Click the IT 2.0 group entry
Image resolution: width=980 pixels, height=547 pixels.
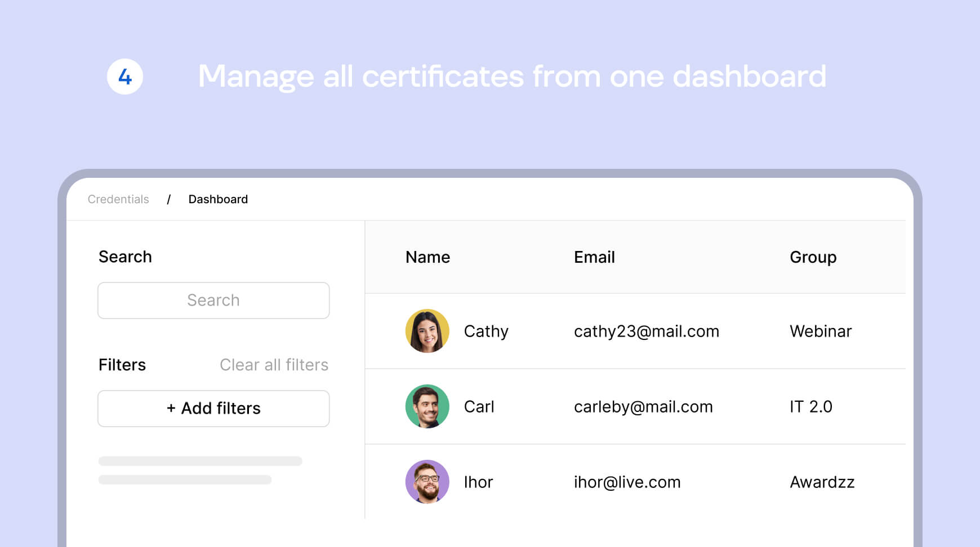pos(811,407)
